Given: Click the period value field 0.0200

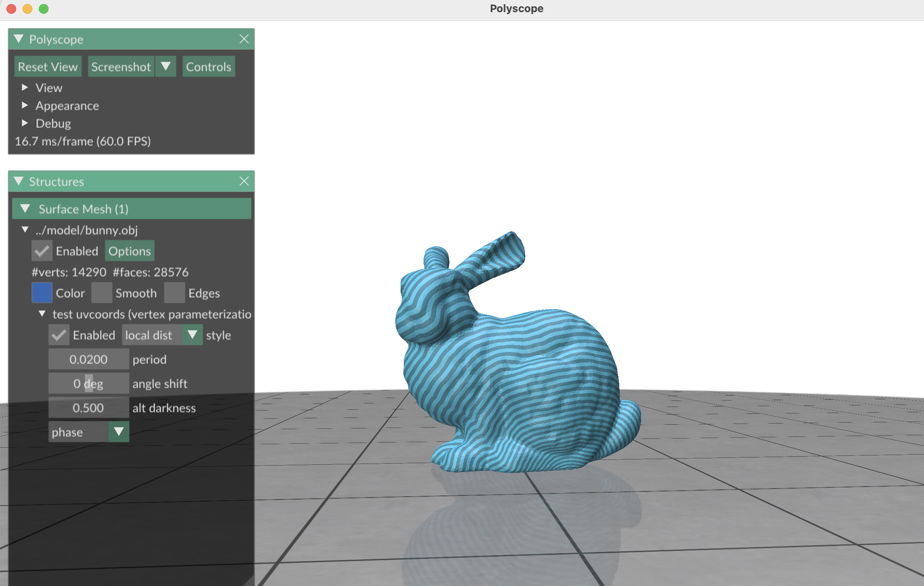Looking at the screenshot, I should pos(89,359).
